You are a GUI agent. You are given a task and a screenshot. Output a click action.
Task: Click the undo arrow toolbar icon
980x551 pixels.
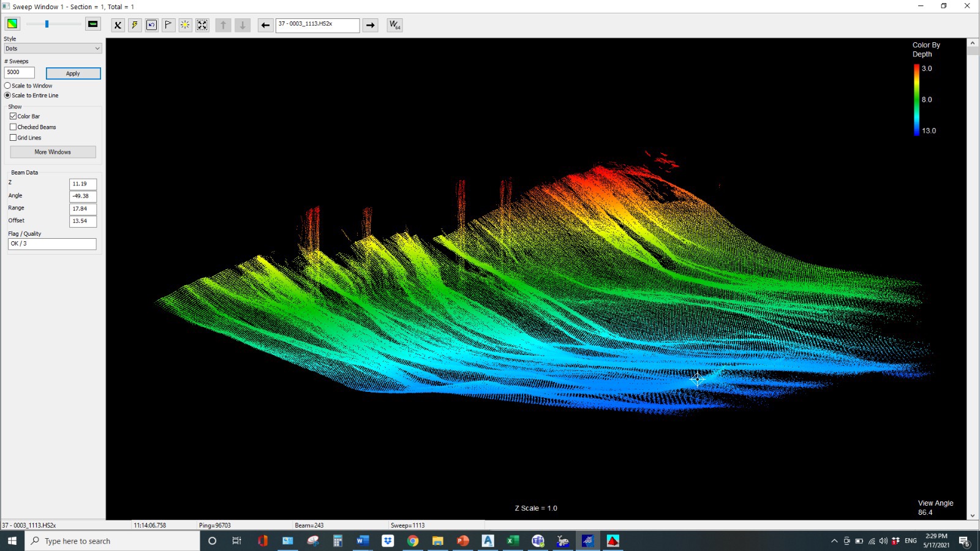[151, 25]
